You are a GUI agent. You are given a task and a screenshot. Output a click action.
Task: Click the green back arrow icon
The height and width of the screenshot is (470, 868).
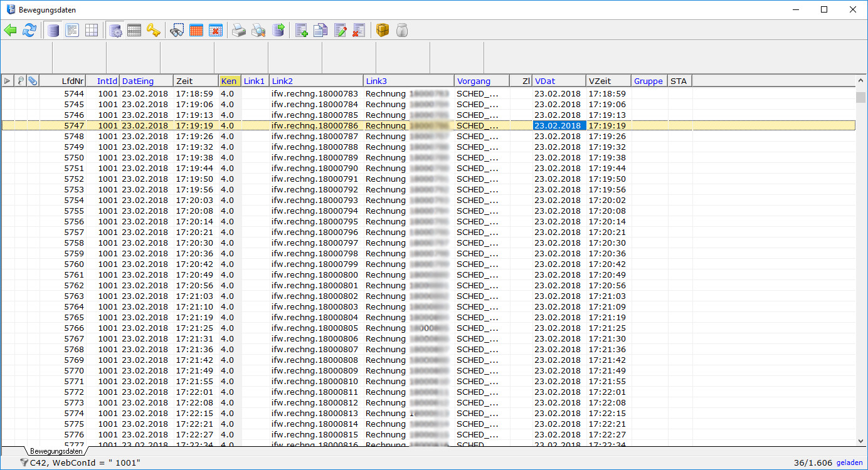click(11, 30)
